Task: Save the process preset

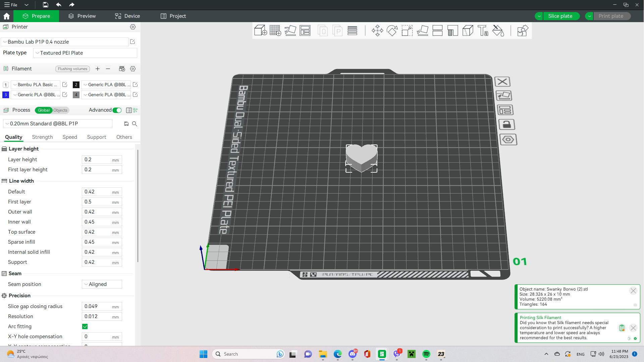Action: (126, 124)
